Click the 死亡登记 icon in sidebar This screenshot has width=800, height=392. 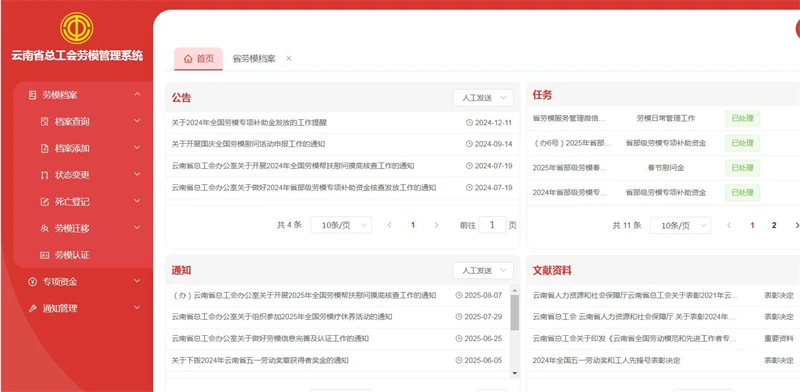(44, 202)
